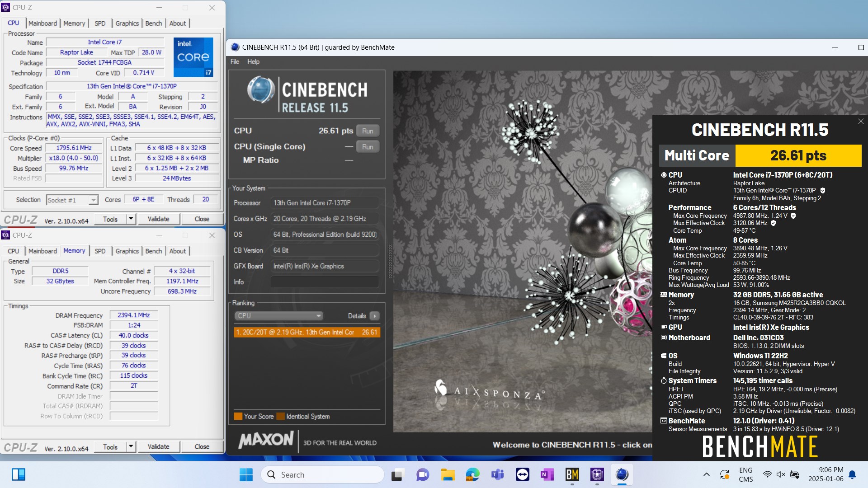This screenshot has width=868, height=488.
Task: Click the orange Your Score legend swatch
Action: (x=238, y=417)
